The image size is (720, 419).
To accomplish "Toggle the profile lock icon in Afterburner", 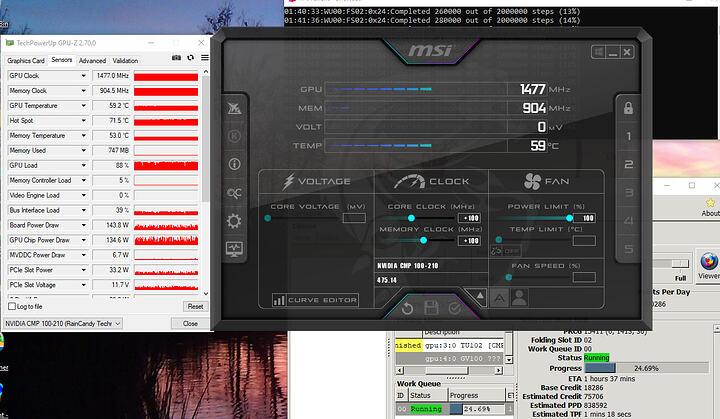I will pyautogui.click(x=628, y=108).
